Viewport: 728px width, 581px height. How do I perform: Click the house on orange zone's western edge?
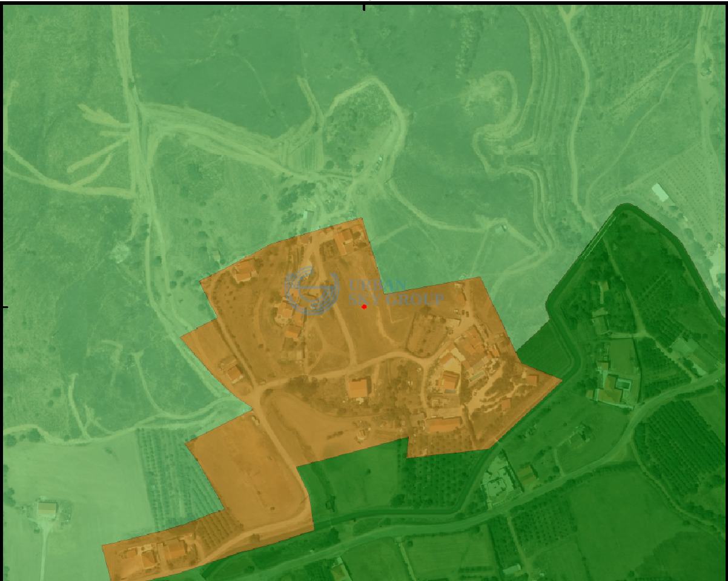tap(231, 369)
